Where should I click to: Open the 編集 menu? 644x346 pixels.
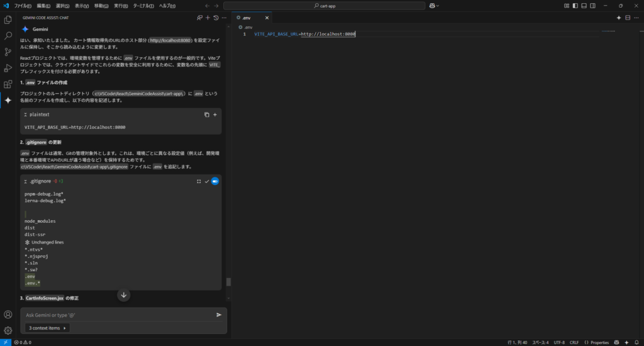point(43,6)
